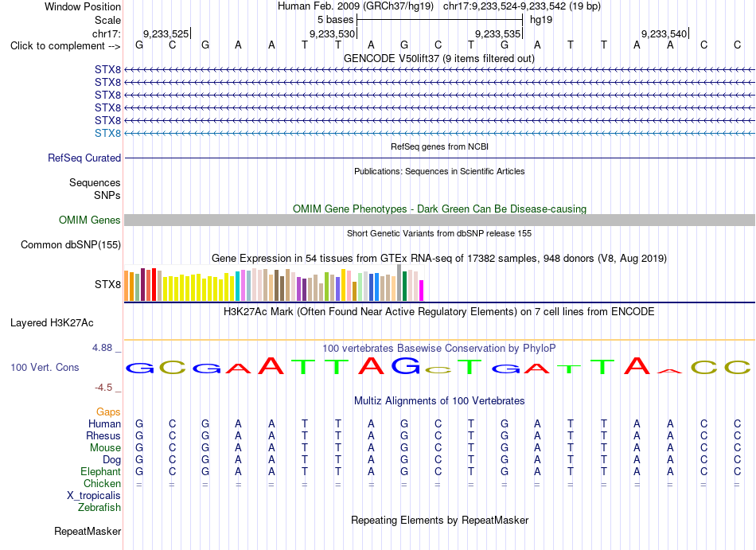Click the 4.88 conservation scale value
Viewport: 756px width, 550px height.
[102, 348]
